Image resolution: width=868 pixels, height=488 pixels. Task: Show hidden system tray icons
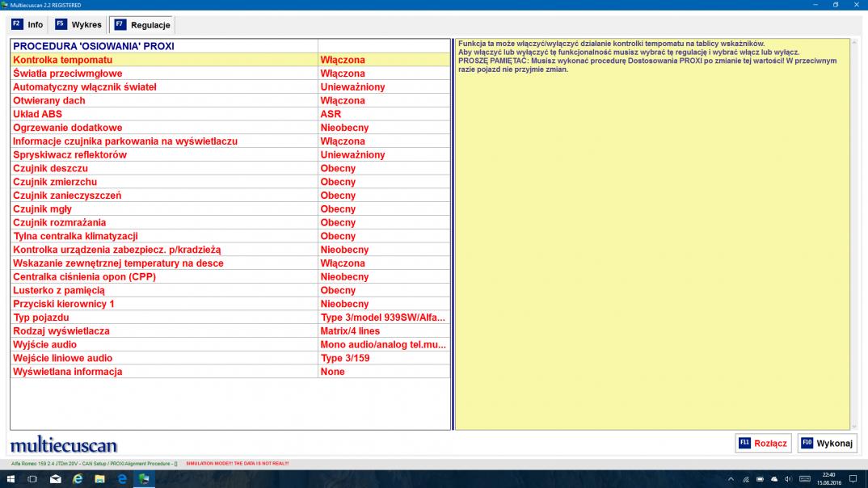pos(731,479)
